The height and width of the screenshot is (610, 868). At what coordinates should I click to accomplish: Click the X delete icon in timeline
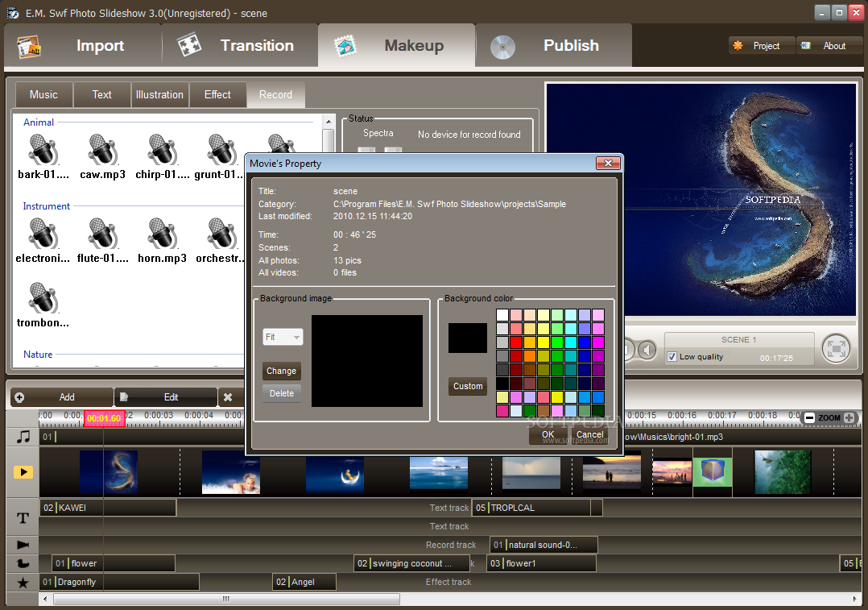click(228, 397)
